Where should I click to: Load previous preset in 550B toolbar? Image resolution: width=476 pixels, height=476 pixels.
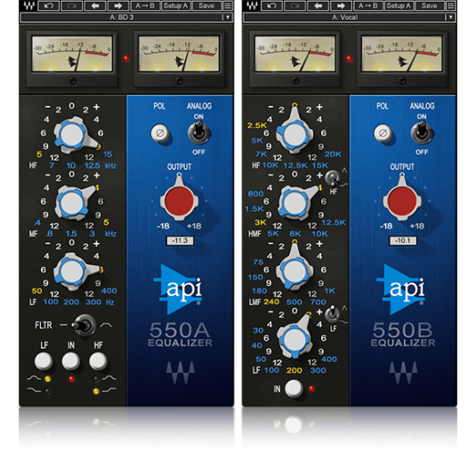318,5
